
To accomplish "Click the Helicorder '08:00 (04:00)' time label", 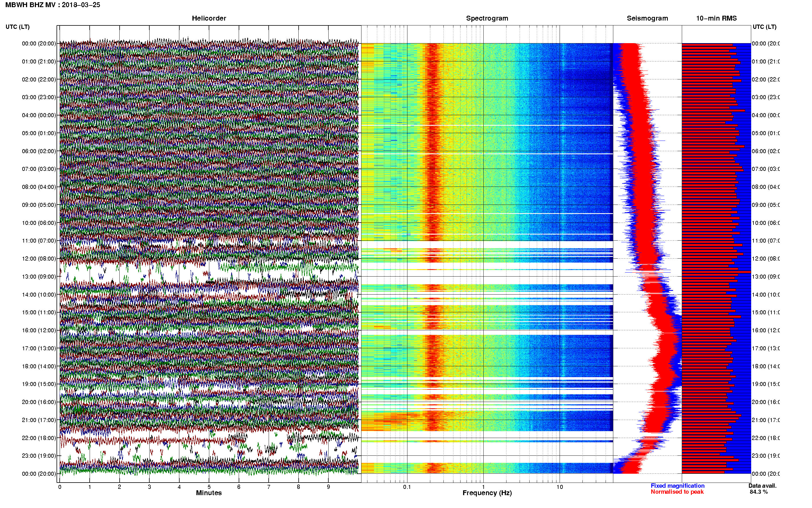I will [39, 187].
